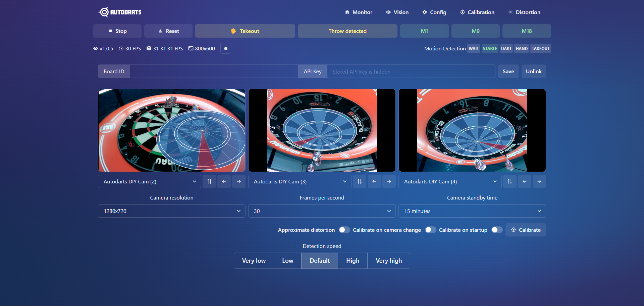Flip the Cam (3) image with the up-down arrows icon

(360, 181)
